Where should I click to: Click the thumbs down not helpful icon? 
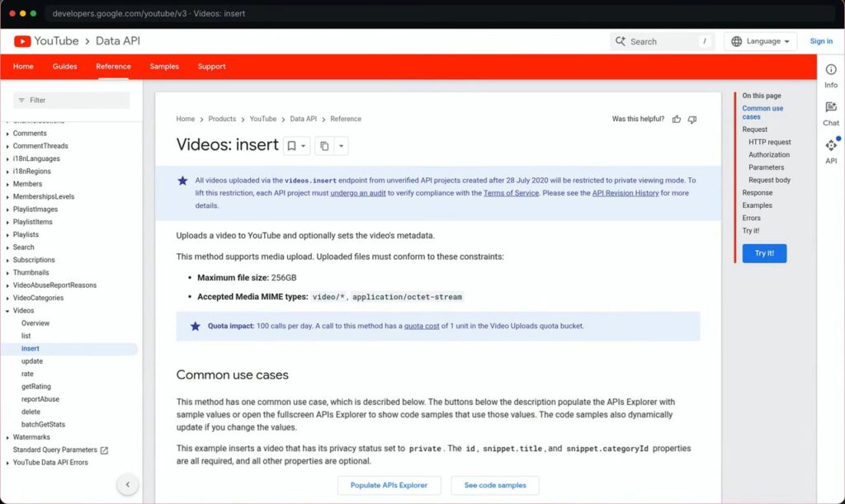(x=692, y=119)
